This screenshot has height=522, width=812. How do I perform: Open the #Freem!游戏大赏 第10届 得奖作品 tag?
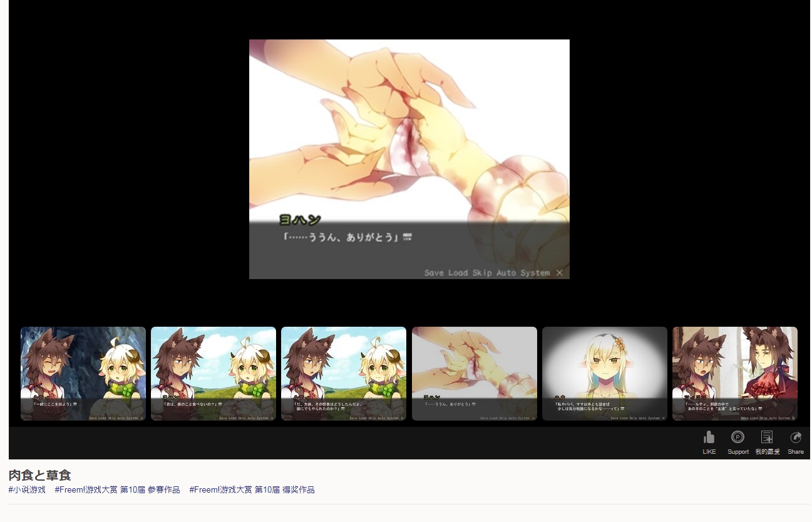[x=252, y=489]
